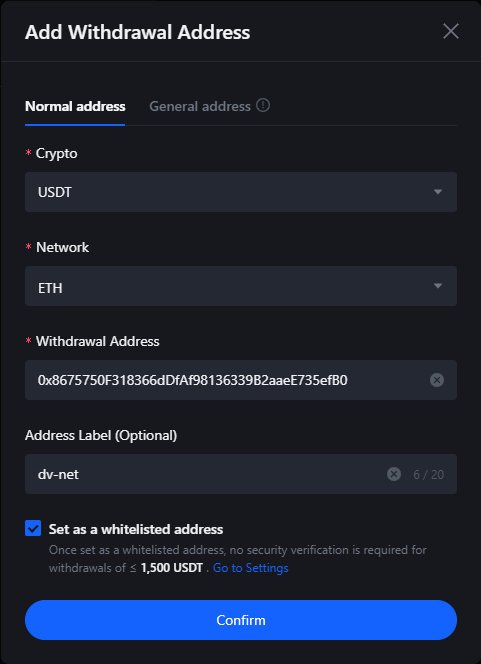Expand the Crypto dropdown arrow
Image resolution: width=481 pixels, height=664 pixels.
438,192
